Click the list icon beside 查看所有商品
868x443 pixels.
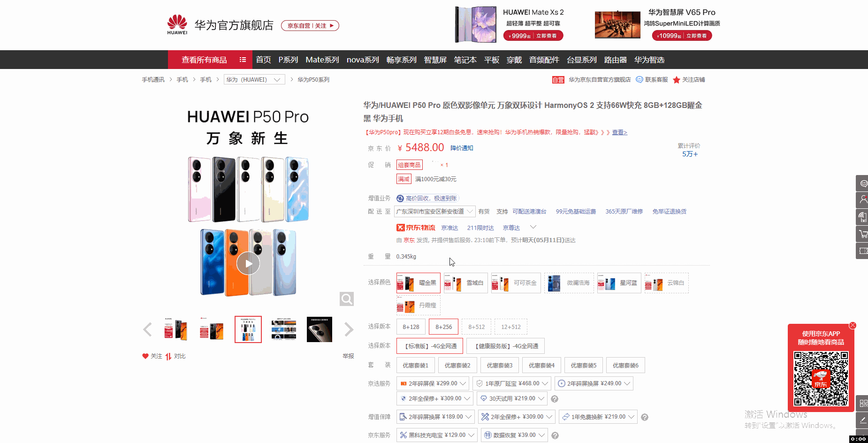[x=243, y=60]
